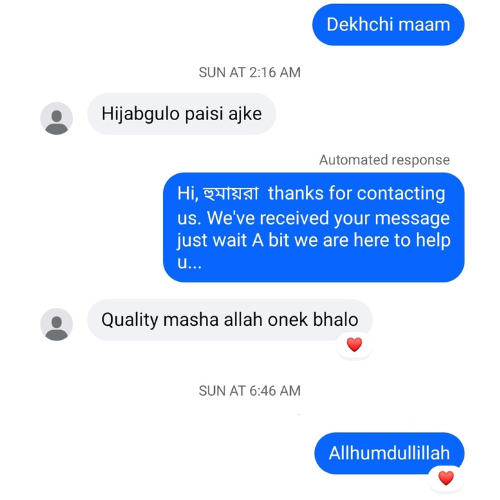This screenshot has width=500, height=500.
Task: Select the 'Hijabgulo paisi ajke' received message
Action: tap(181, 114)
